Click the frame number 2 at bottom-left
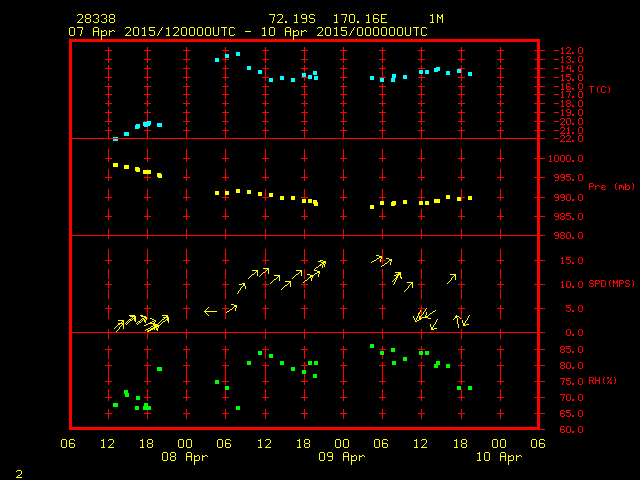The height and width of the screenshot is (480, 640). pyautogui.click(x=19, y=471)
